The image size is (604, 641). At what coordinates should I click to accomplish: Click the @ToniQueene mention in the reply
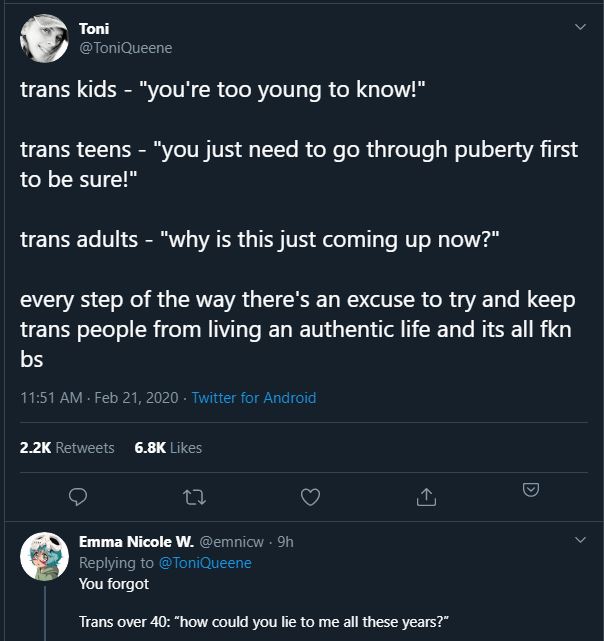[205, 563]
